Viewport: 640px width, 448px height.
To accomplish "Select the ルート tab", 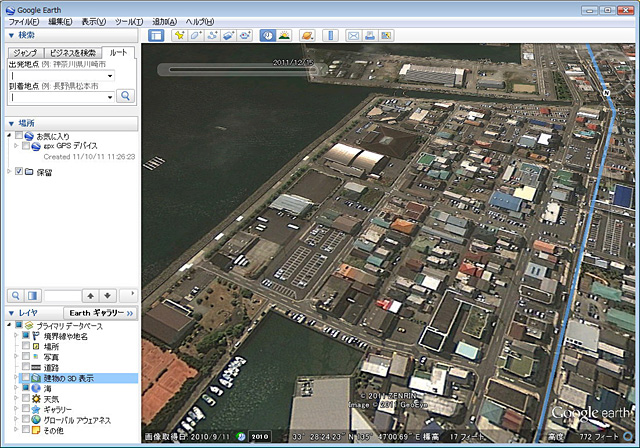I will 118,52.
